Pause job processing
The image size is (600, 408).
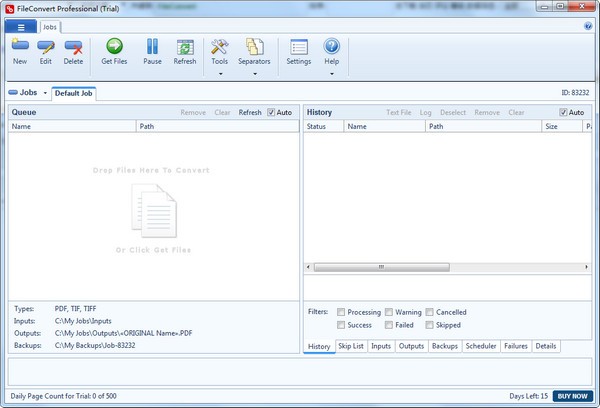tap(152, 52)
